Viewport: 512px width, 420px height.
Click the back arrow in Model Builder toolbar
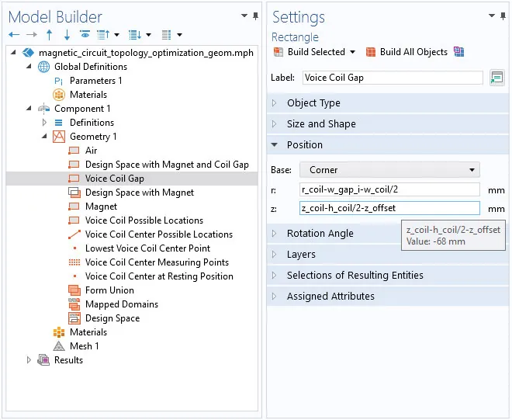tap(13, 35)
